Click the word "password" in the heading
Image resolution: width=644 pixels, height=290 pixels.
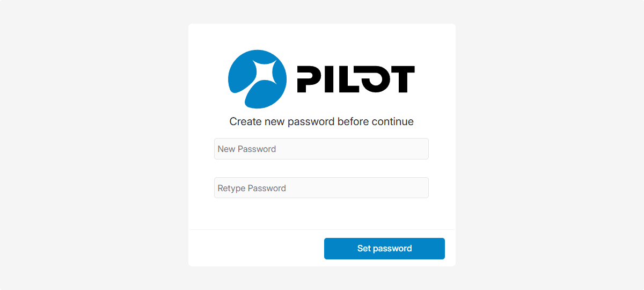[x=311, y=122]
